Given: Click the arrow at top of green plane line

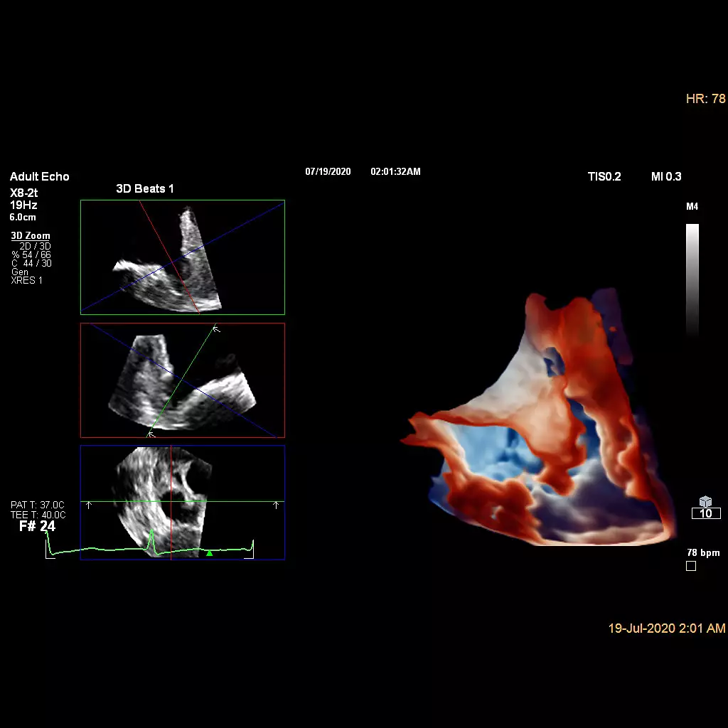Looking at the screenshot, I should (216, 328).
